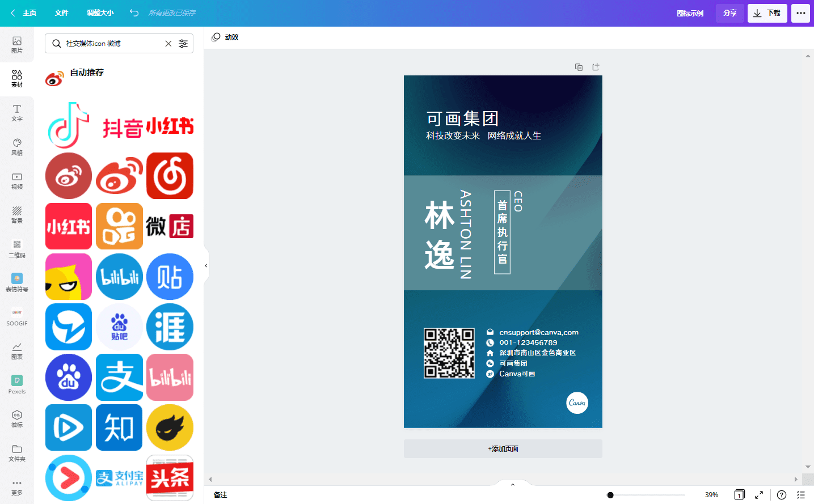
Task: Open the 备注 (Notes) section
Action: tap(221, 495)
